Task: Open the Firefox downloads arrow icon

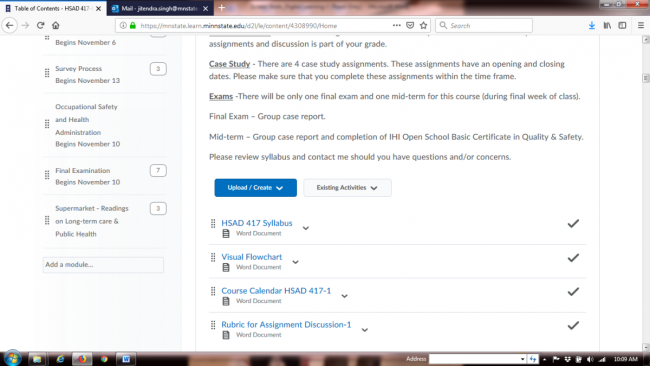Action: coord(592,25)
